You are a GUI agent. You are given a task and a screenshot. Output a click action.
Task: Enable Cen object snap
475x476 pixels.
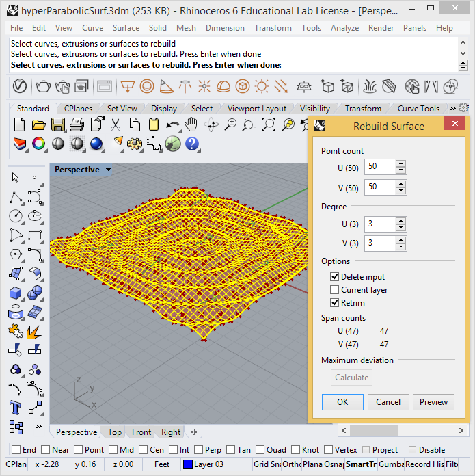[143, 449]
